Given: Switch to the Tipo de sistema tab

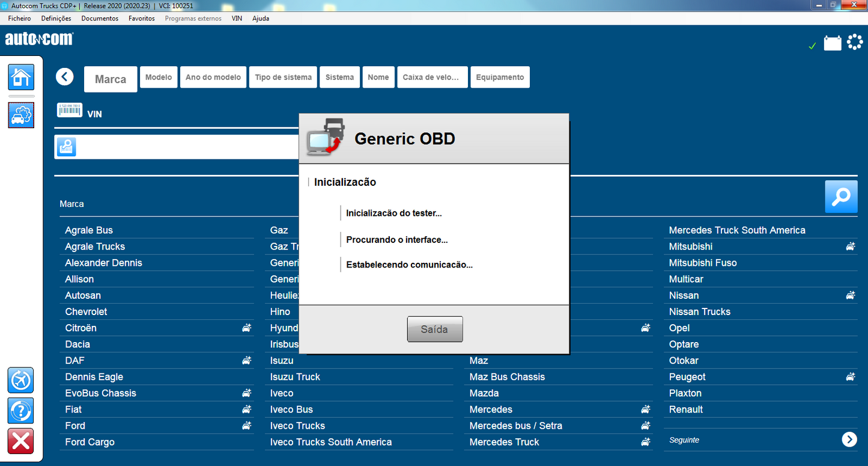Looking at the screenshot, I should (x=283, y=77).
